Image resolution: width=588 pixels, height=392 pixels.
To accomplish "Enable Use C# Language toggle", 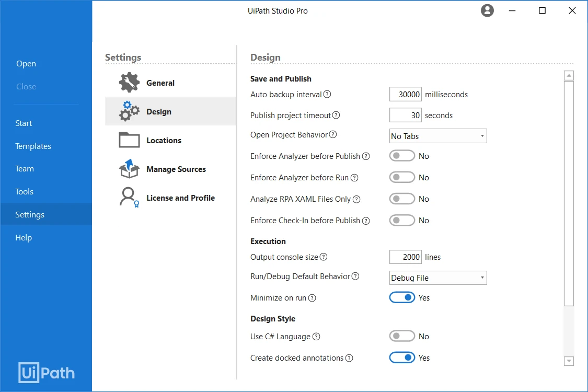I will coord(402,336).
